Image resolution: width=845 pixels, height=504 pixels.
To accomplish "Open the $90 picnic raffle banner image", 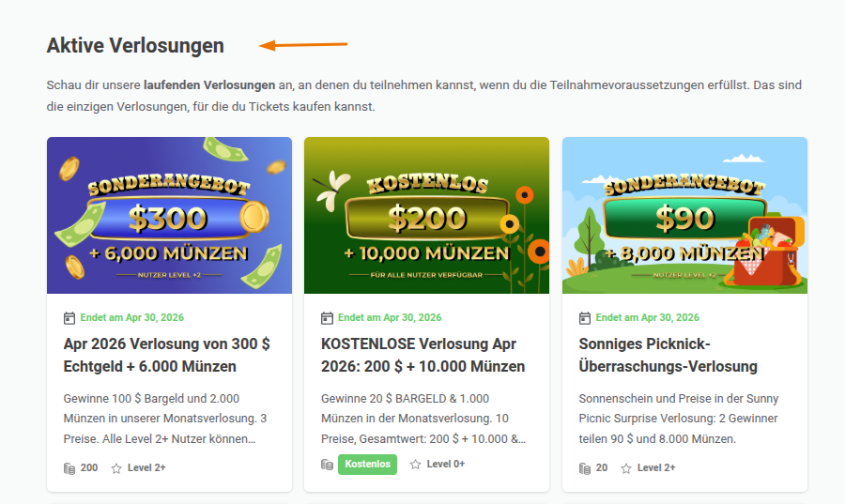I will click(x=685, y=215).
